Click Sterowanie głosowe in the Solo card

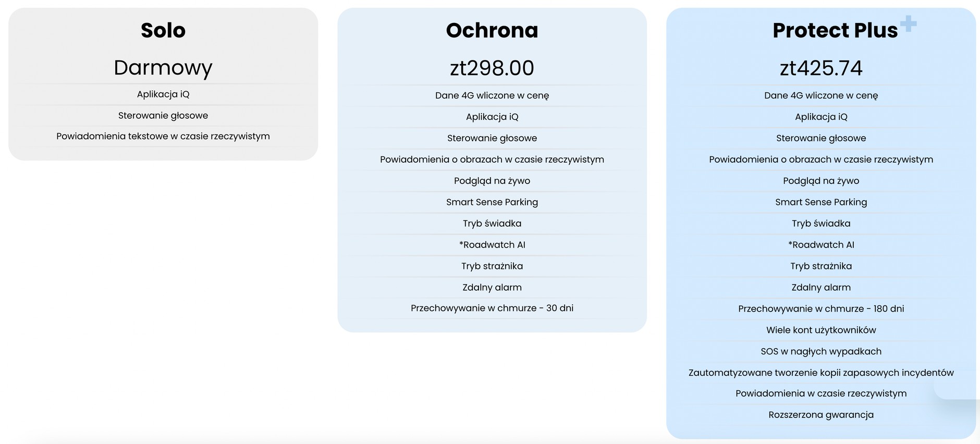click(x=163, y=116)
